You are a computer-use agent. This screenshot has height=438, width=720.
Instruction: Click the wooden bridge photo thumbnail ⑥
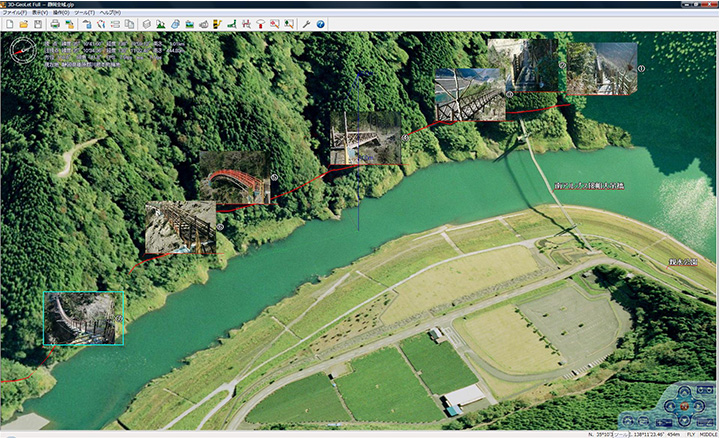pos(180,227)
